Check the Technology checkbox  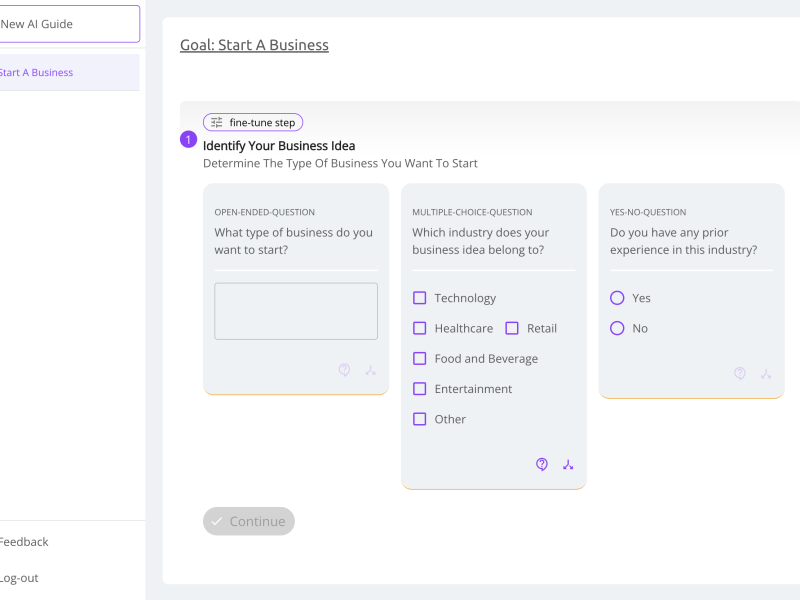coord(419,298)
